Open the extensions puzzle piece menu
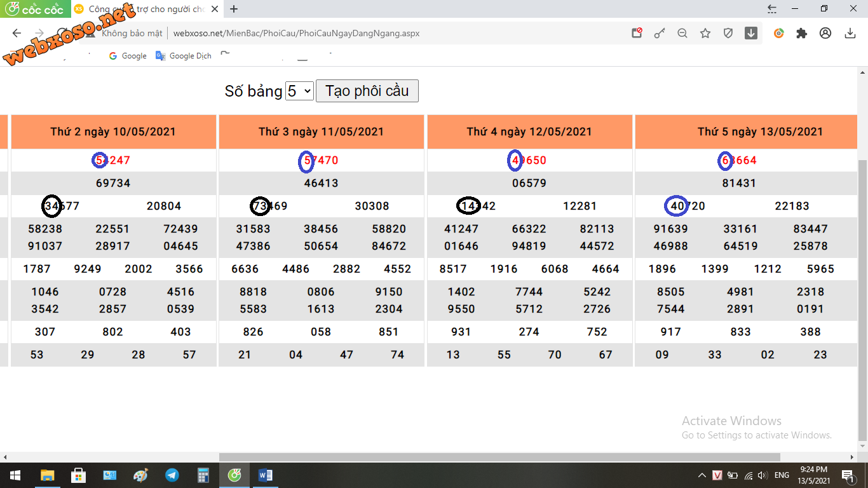Screen dimensions: 868x488 click(802, 34)
